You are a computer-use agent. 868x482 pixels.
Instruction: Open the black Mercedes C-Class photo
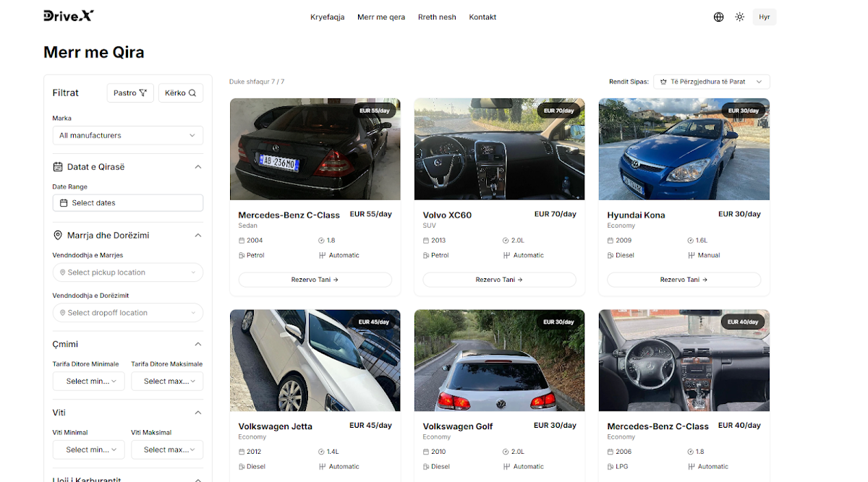point(315,149)
